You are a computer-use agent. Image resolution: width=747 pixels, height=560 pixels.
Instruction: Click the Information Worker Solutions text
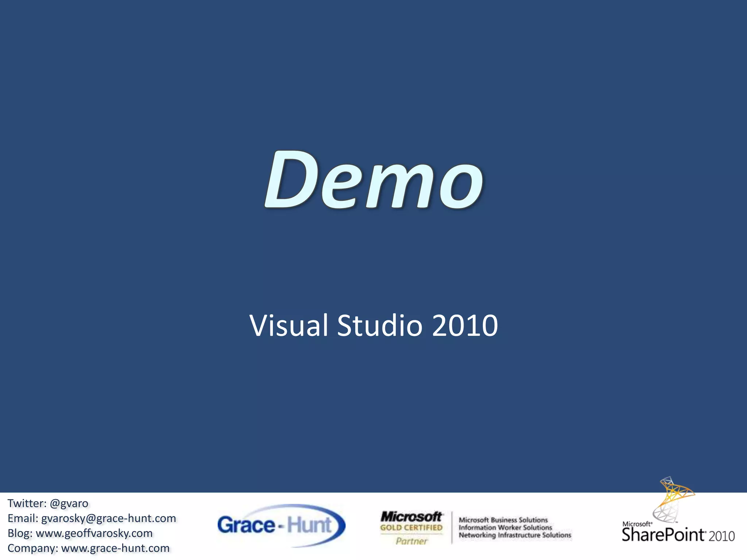(505, 528)
